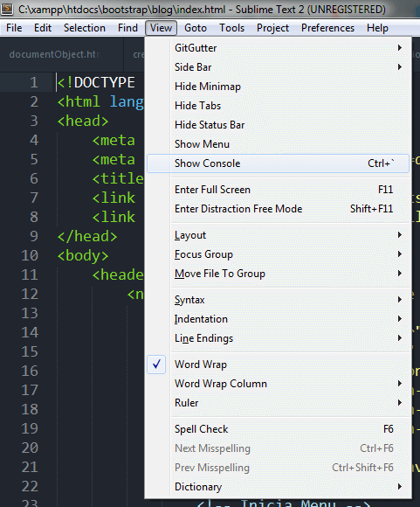
Task: Expand the GitGutter submenu
Action: [x=279, y=48]
